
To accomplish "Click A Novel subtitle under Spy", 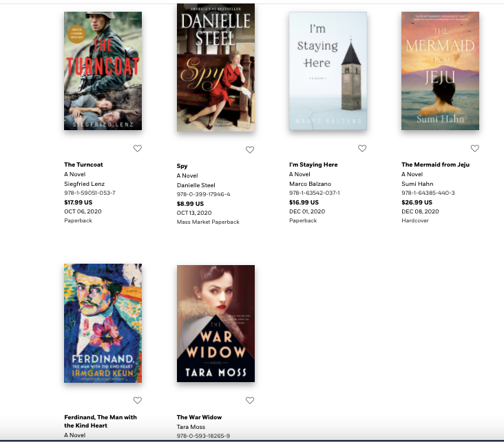I will point(187,176).
